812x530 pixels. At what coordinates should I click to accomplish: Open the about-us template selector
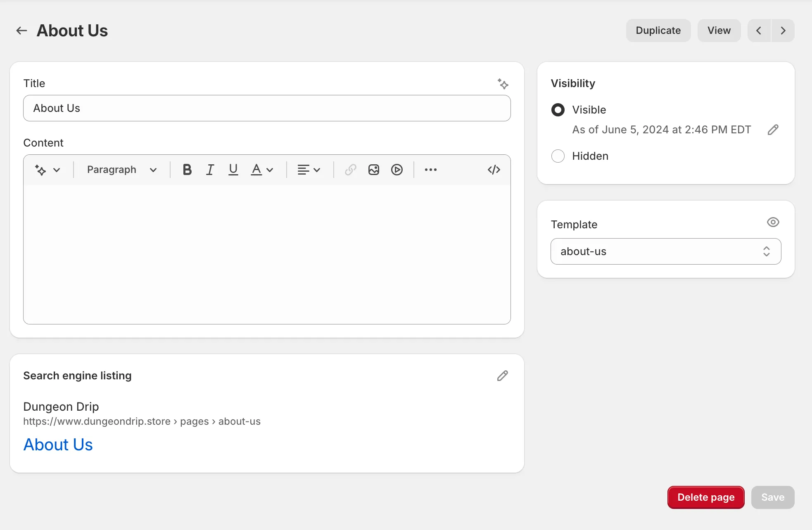[x=665, y=251]
